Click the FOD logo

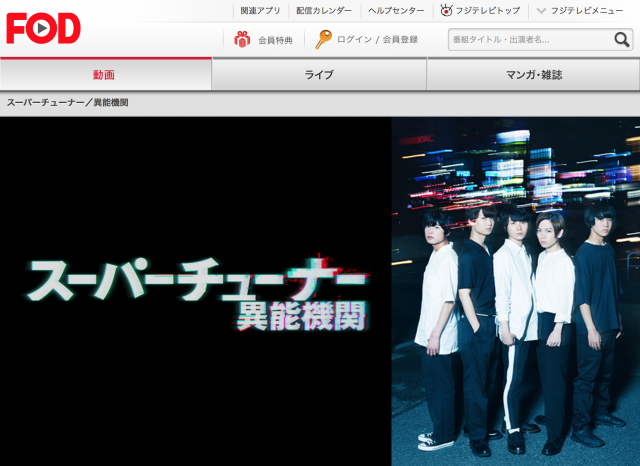[x=43, y=28]
